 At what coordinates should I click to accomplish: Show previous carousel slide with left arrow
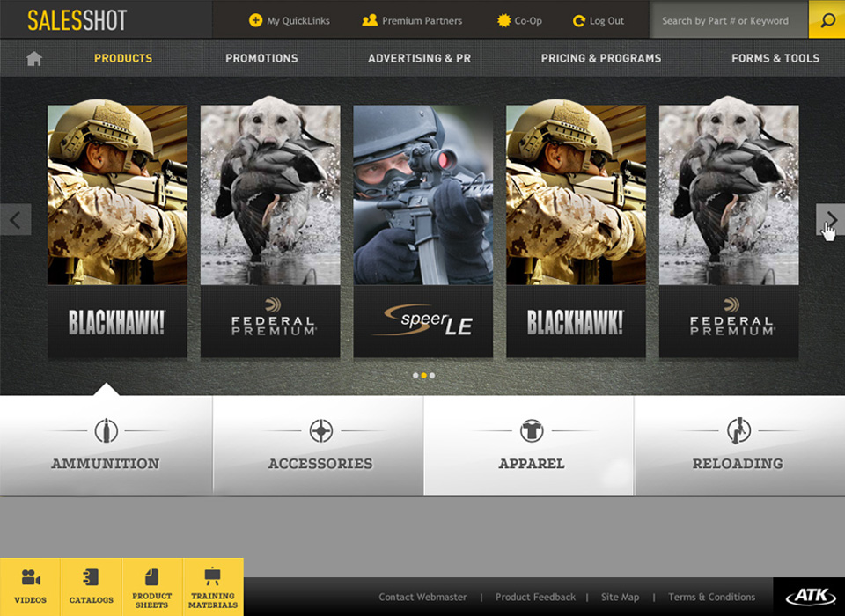coord(15,219)
